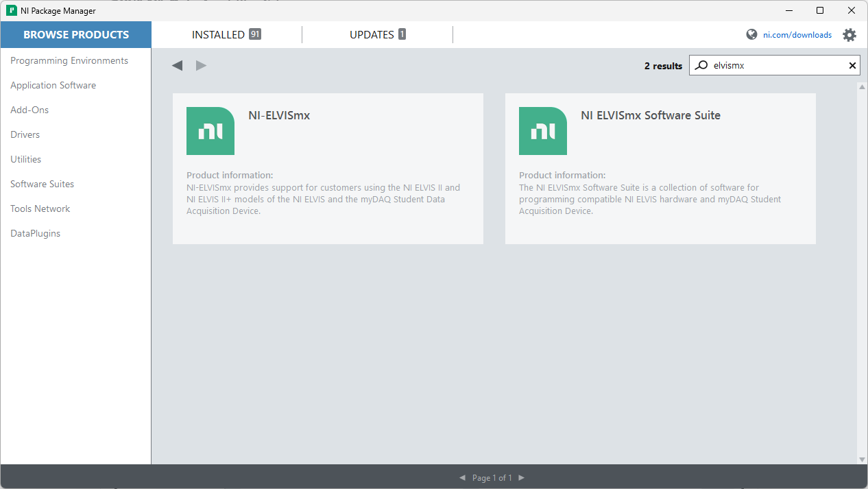Go to previous page in footer
868x489 pixels.
coord(463,477)
